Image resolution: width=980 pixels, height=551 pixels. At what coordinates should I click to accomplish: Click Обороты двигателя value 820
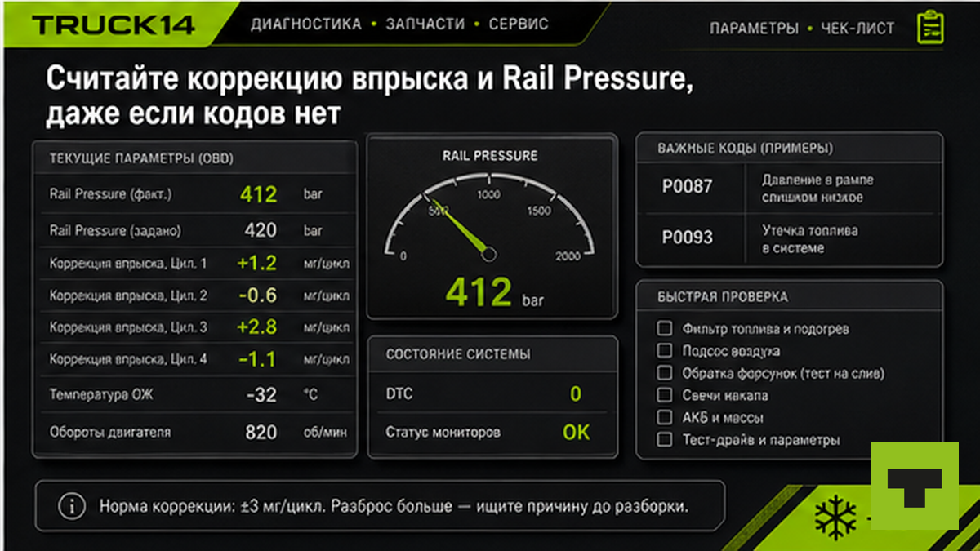tap(261, 432)
